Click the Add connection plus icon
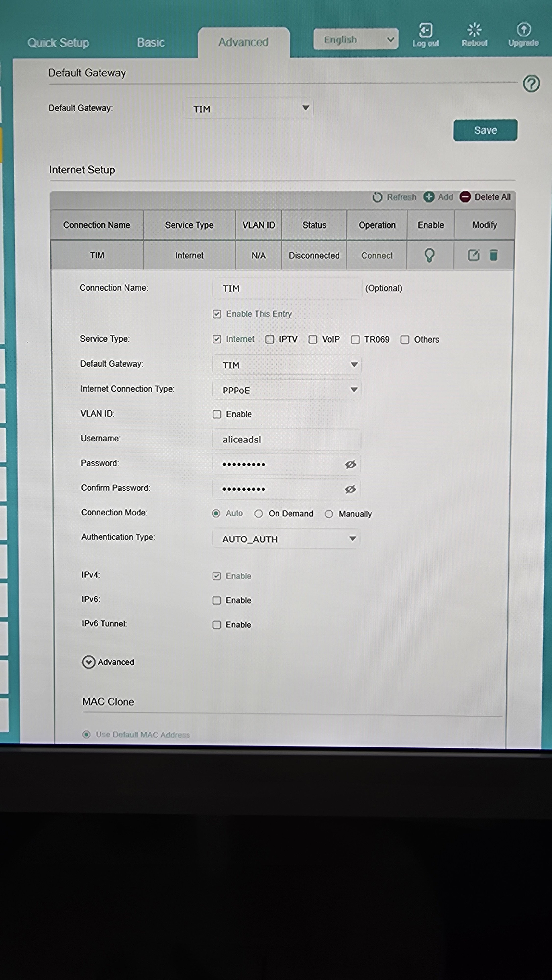Image resolution: width=552 pixels, height=980 pixels. tap(429, 197)
